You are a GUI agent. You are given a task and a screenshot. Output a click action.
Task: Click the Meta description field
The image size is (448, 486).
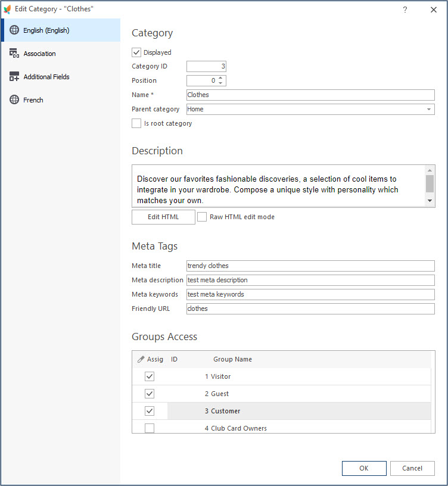[x=310, y=280]
